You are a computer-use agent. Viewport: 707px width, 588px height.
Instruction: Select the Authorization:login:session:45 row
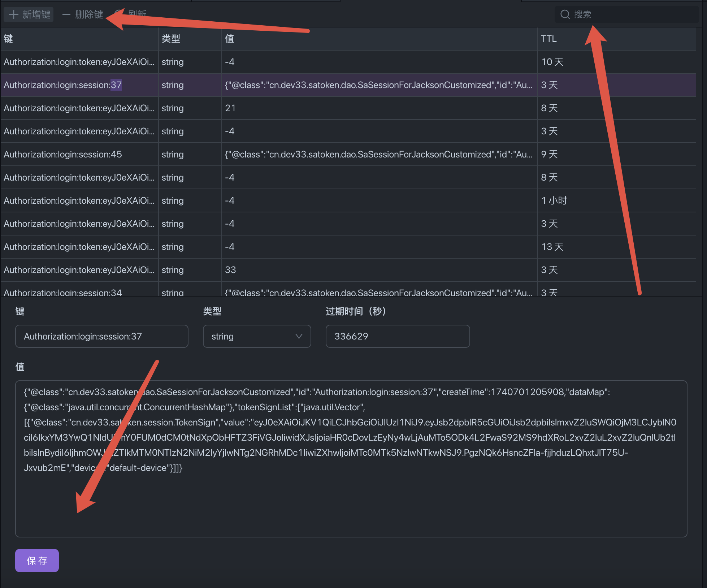coord(63,154)
